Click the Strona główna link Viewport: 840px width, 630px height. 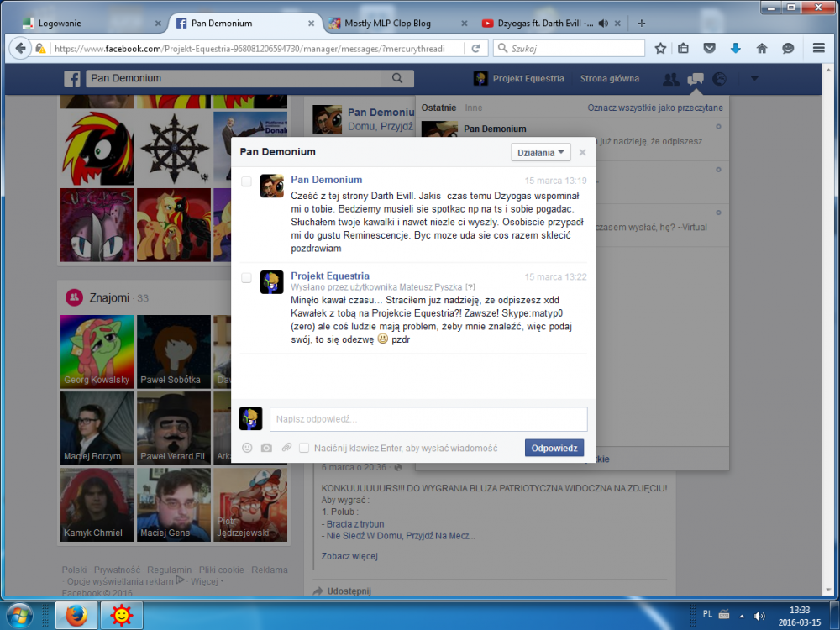pos(609,79)
